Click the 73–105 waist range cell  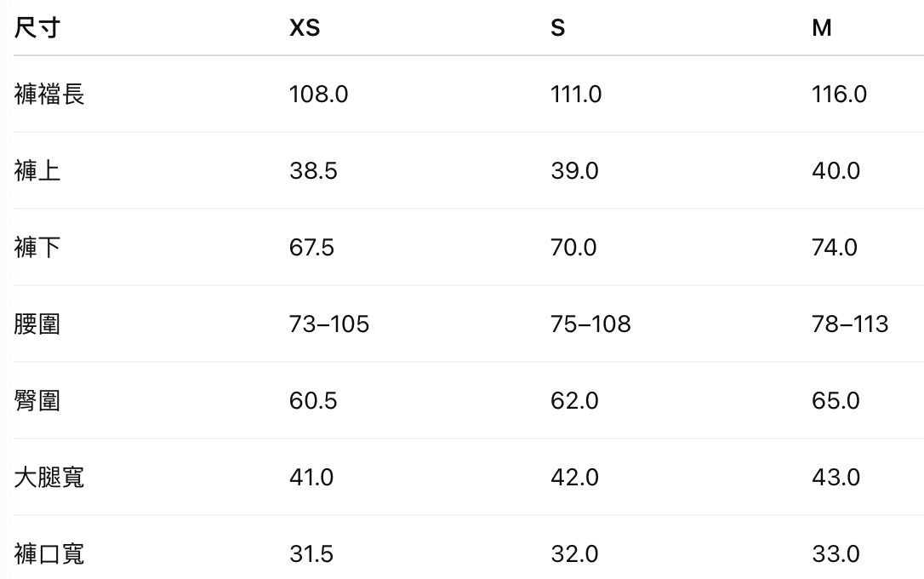click(x=329, y=324)
